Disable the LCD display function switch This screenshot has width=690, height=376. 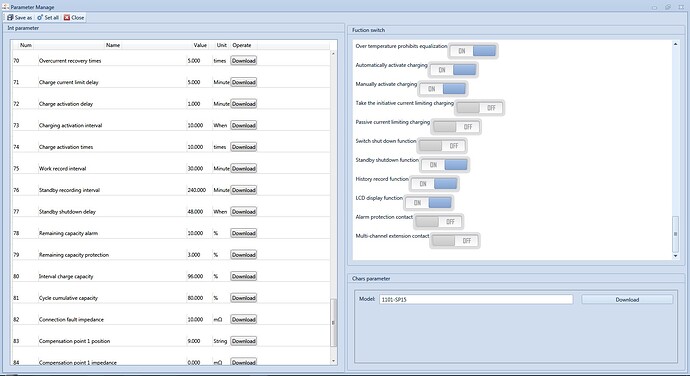pos(429,203)
